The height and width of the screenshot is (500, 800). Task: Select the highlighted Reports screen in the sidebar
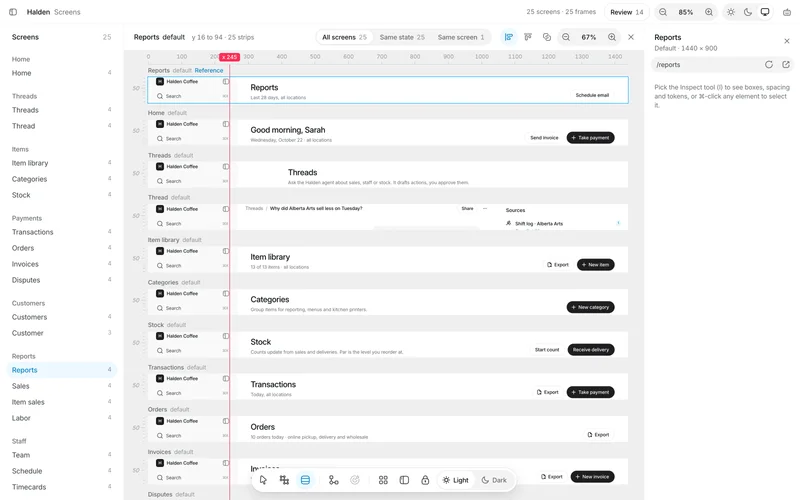click(61, 370)
